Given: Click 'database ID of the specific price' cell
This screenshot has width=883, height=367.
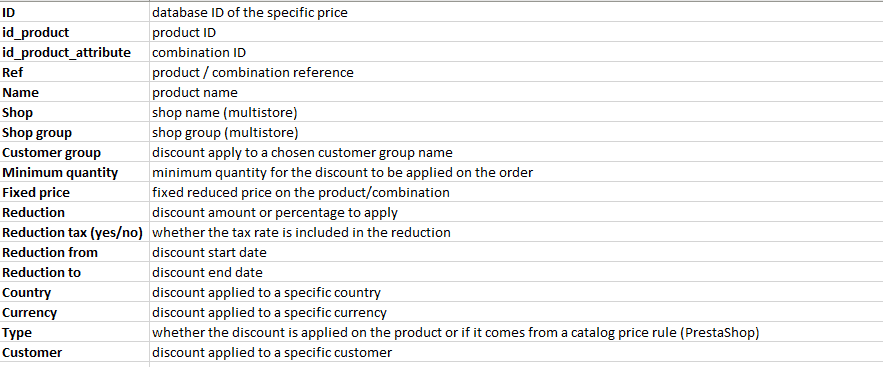Looking at the screenshot, I should pyautogui.click(x=516, y=12).
